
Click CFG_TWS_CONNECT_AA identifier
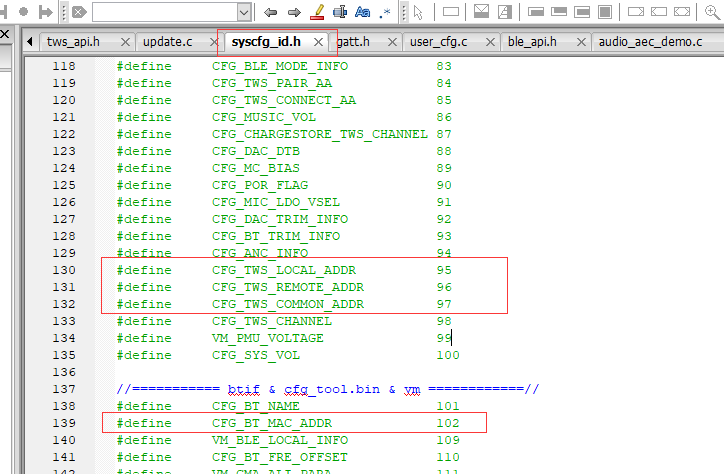[284, 100]
